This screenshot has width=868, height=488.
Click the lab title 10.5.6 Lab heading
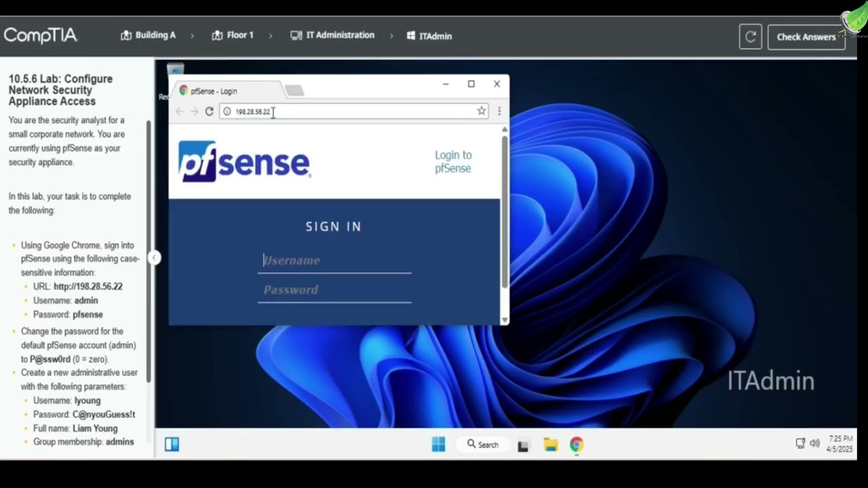point(60,90)
